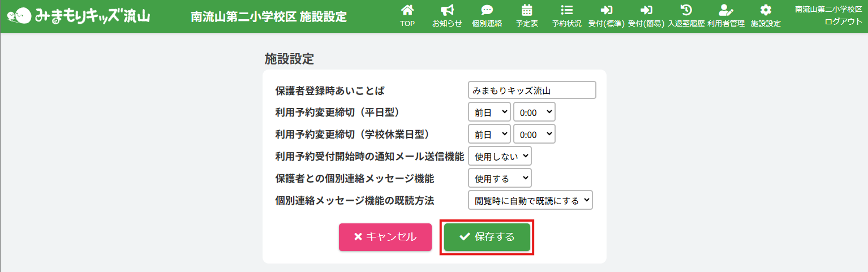868x272 pixels.
Task: Open 予約状況 list icon
Action: point(566,10)
